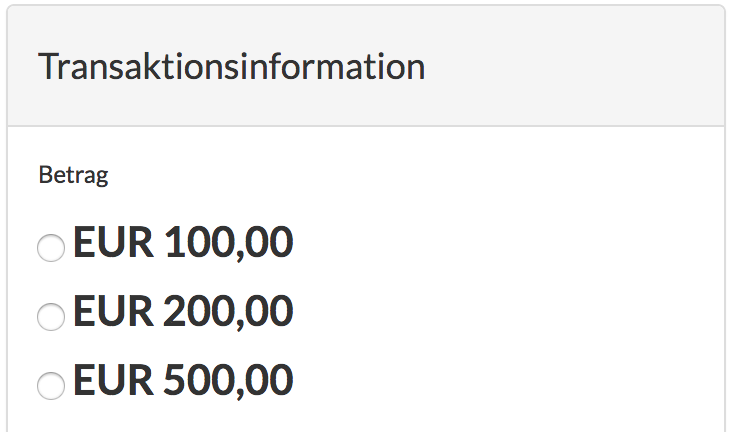Click the "100,00" numerals in first option
The width and height of the screenshot is (734, 432).
pyautogui.click(x=228, y=243)
